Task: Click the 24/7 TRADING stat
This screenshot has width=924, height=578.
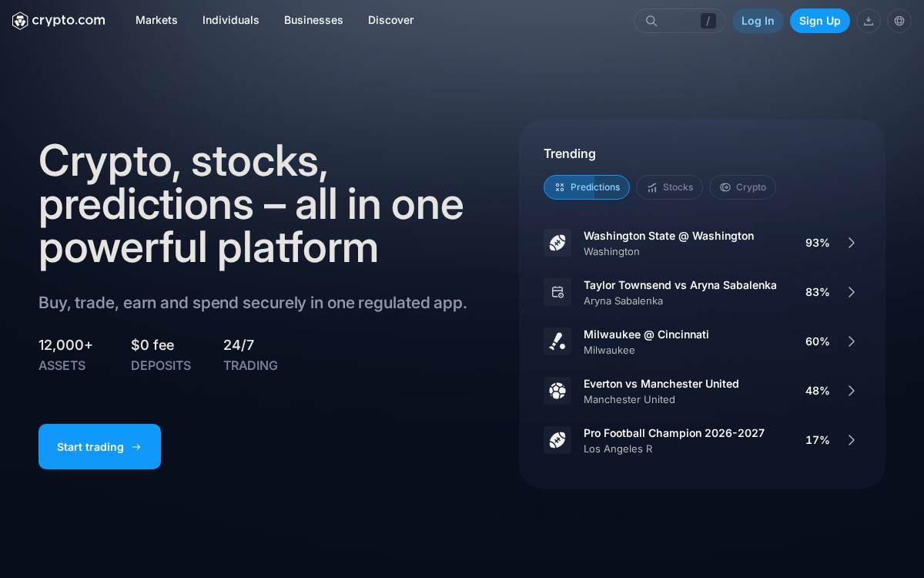Action: pos(250,355)
